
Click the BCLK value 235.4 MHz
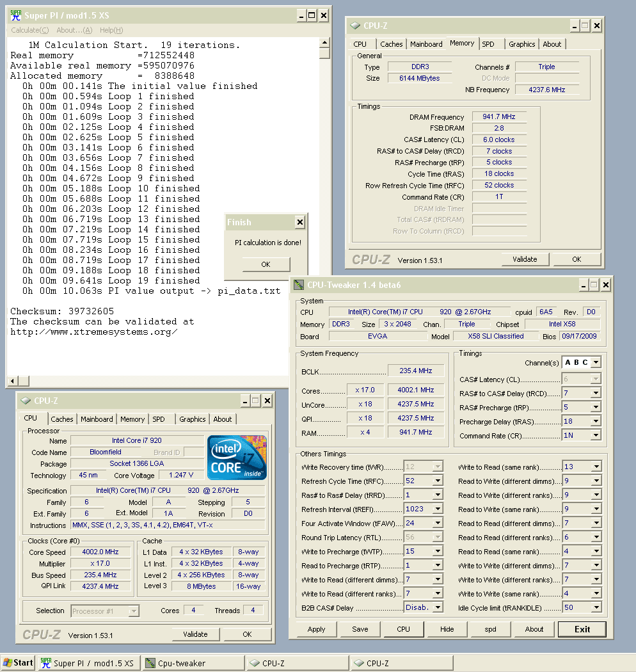click(416, 371)
